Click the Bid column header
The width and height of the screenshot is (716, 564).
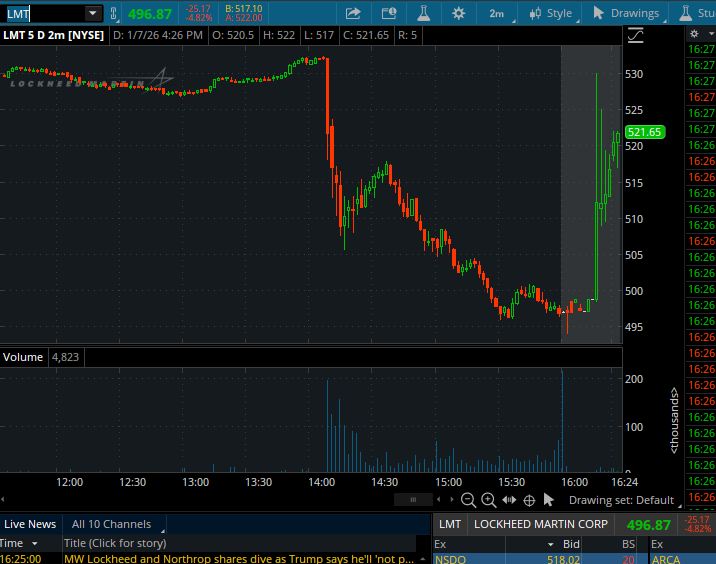571,544
